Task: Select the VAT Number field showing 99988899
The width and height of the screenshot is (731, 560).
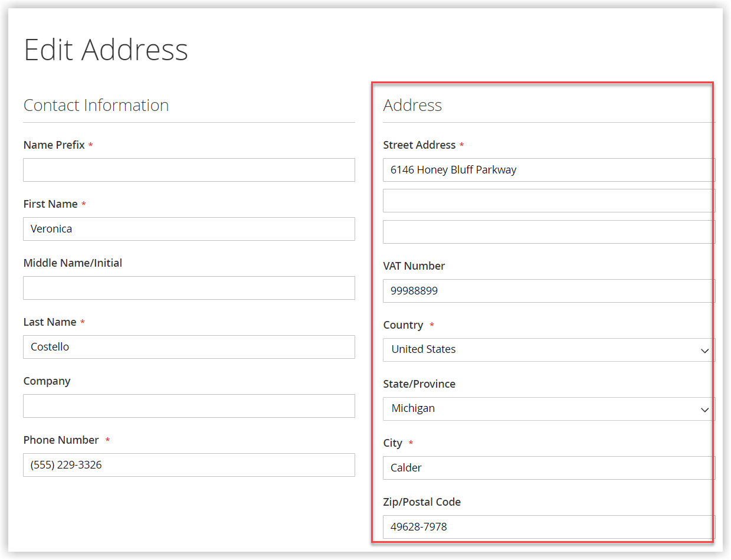Action: tap(548, 291)
